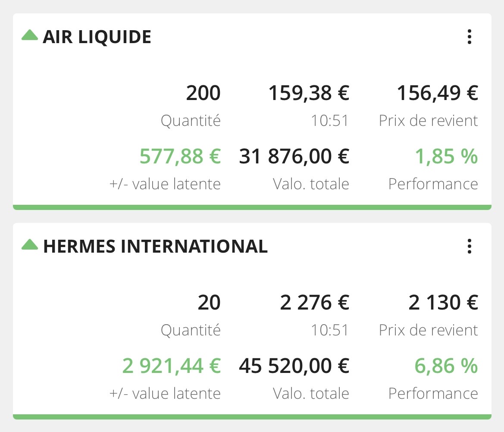Image resolution: width=504 pixels, height=432 pixels.
Task: Click Air Liquide latent gain 577,88 €
Action: click(x=180, y=157)
